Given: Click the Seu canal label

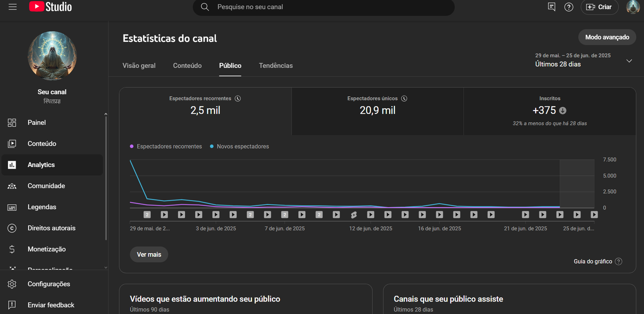Looking at the screenshot, I should (x=52, y=92).
